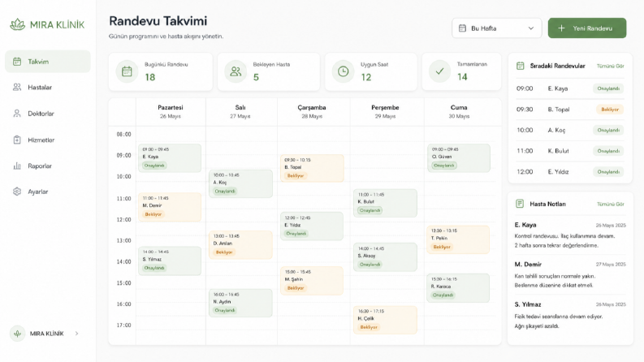Click the Mira Klinik lotus logo icon

pyautogui.click(x=17, y=24)
